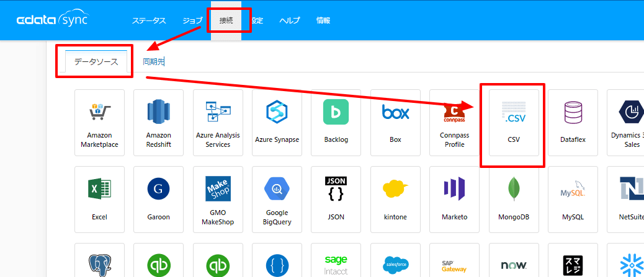Select the Google BigQuery hexagon icon

click(x=277, y=189)
